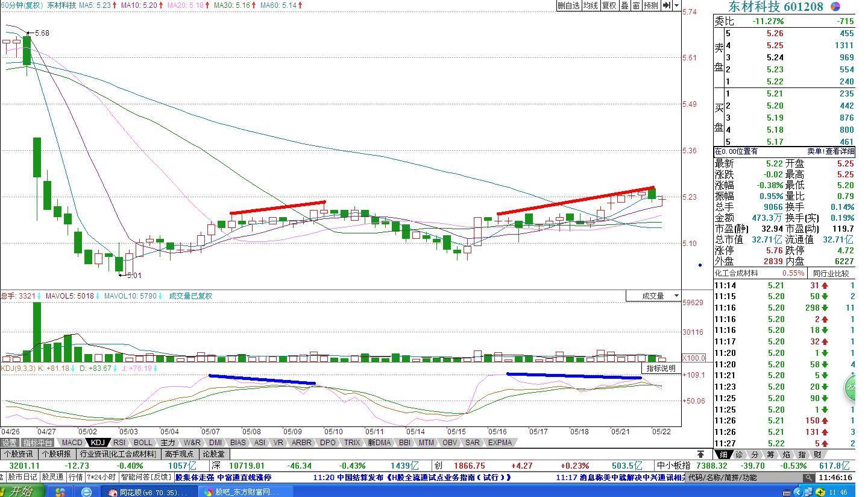Open the 个股研报 research reports tab
The width and height of the screenshot is (868, 497).
click(57, 454)
